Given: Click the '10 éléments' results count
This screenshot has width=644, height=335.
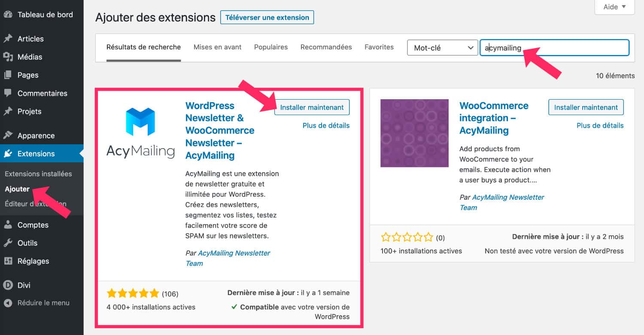Looking at the screenshot, I should [x=615, y=76].
